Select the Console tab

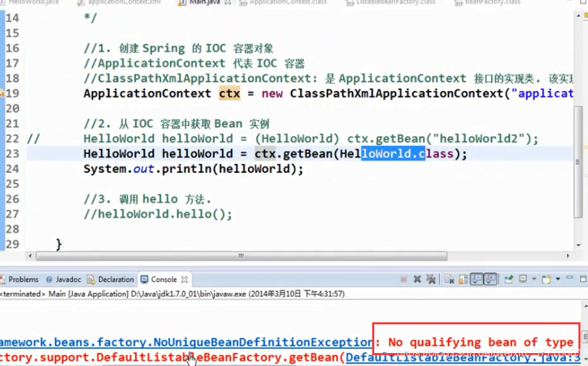tap(164, 280)
